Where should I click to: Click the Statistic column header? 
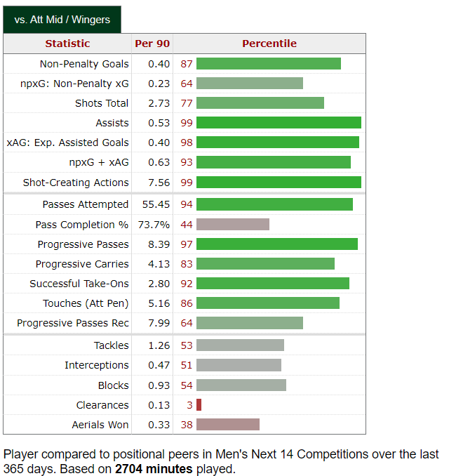67,44
